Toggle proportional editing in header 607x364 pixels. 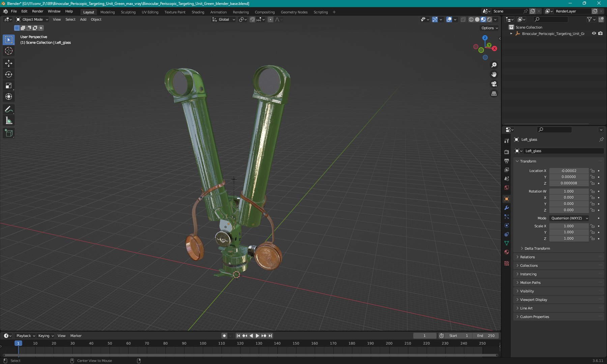(x=270, y=20)
